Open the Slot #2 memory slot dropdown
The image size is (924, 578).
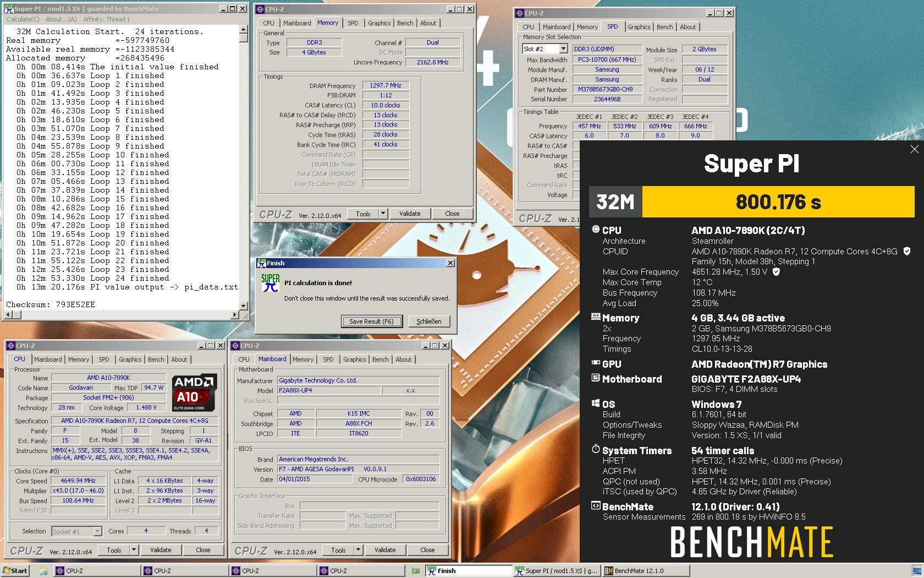pyautogui.click(x=563, y=49)
